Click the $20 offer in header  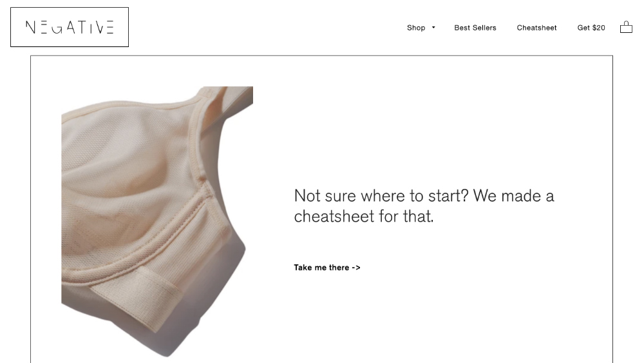(598, 28)
